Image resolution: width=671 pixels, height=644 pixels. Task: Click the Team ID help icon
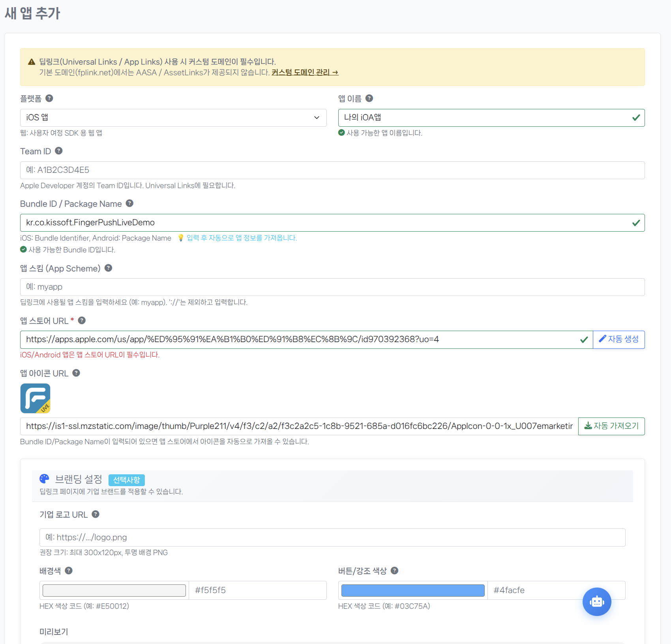point(59,151)
